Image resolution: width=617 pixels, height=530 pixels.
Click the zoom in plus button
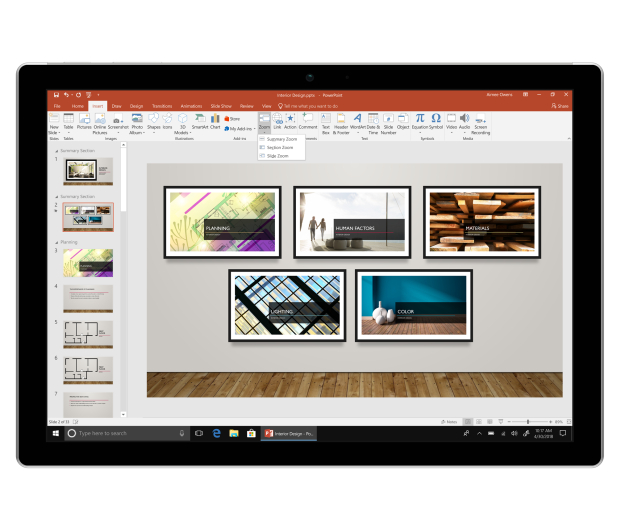click(x=550, y=421)
